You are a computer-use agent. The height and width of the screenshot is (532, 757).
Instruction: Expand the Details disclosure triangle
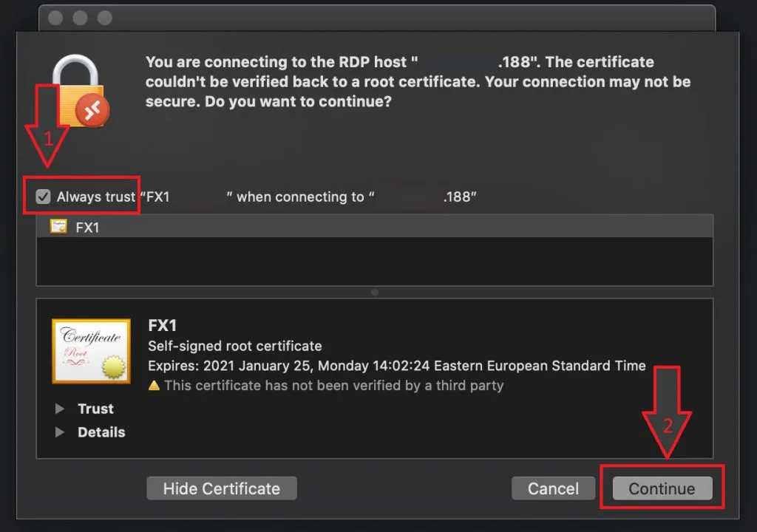pyautogui.click(x=60, y=432)
